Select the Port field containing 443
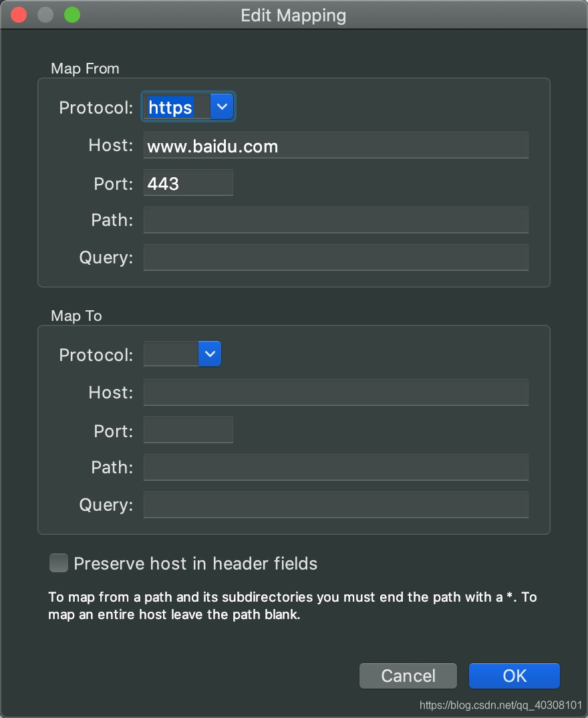 coord(188,183)
